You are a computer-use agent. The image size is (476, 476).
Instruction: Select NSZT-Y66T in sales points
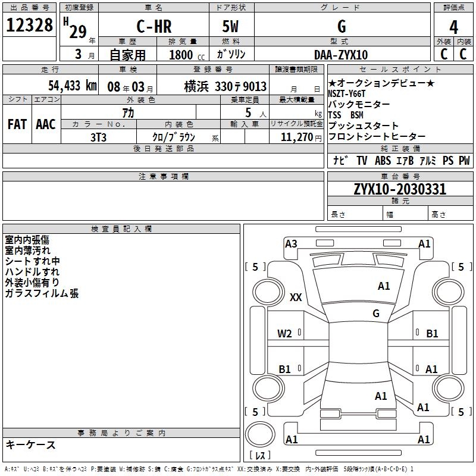pyautogui.click(x=347, y=94)
